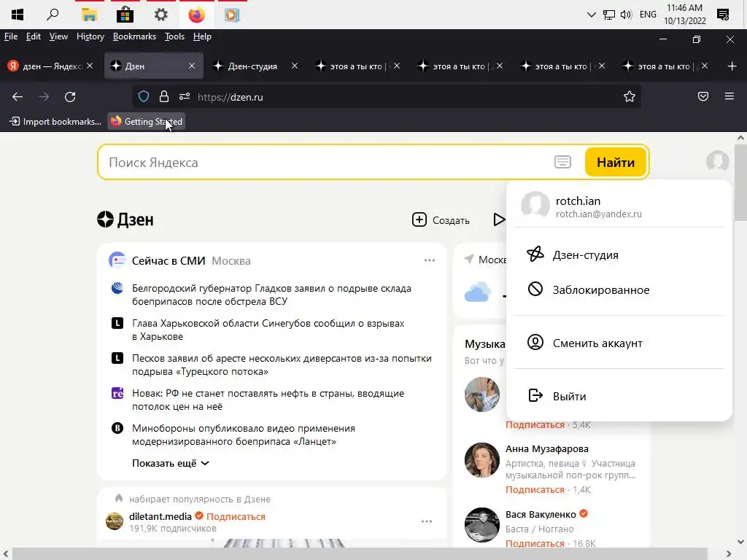Open Windows search from the taskbar

click(x=53, y=15)
